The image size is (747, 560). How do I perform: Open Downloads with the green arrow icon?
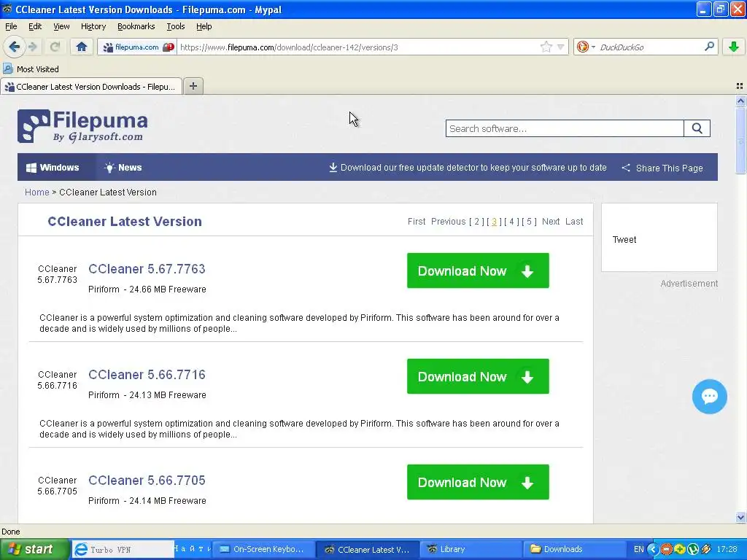734,47
